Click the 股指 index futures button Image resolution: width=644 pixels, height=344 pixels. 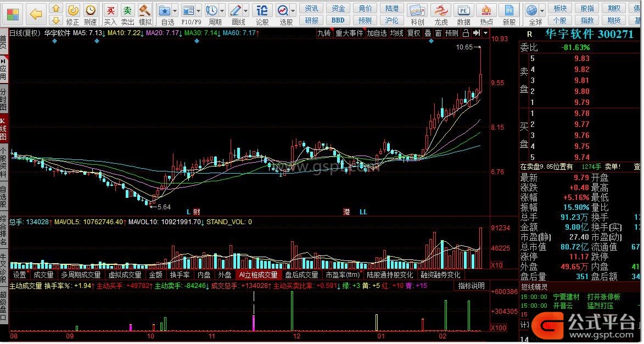point(587,8)
